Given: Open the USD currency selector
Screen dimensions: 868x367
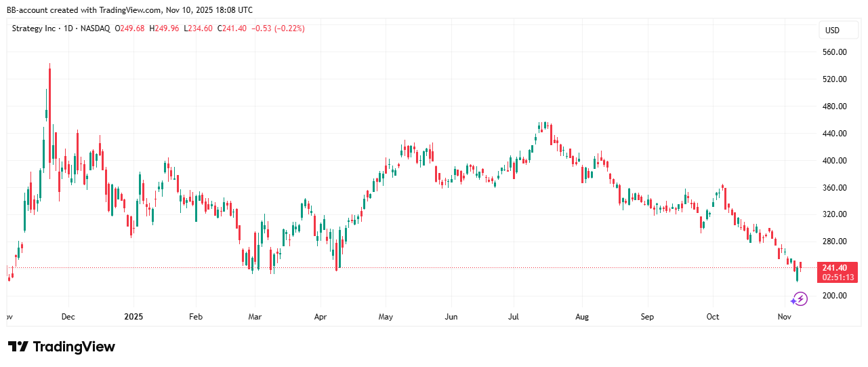Looking at the screenshot, I should (x=831, y=31).
